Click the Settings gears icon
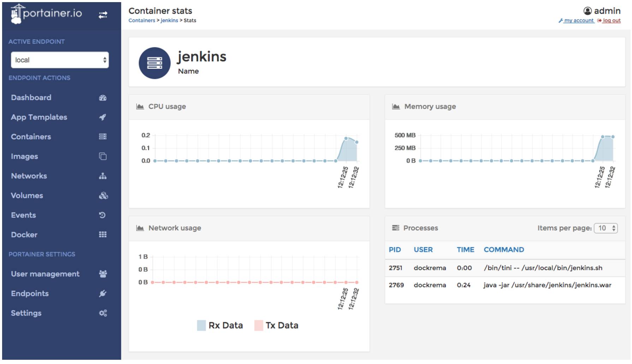Screen dimensions: 632x364 point(103,313)
